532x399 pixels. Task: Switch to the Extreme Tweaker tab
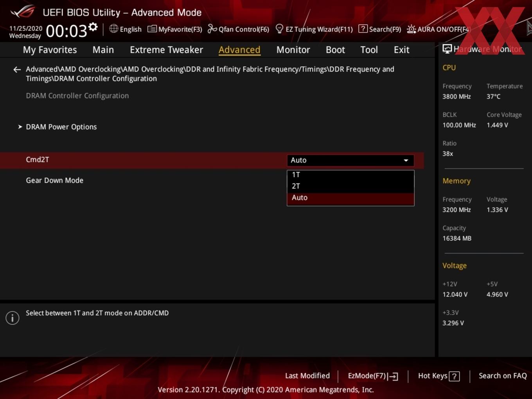click(x=166, y=50)
